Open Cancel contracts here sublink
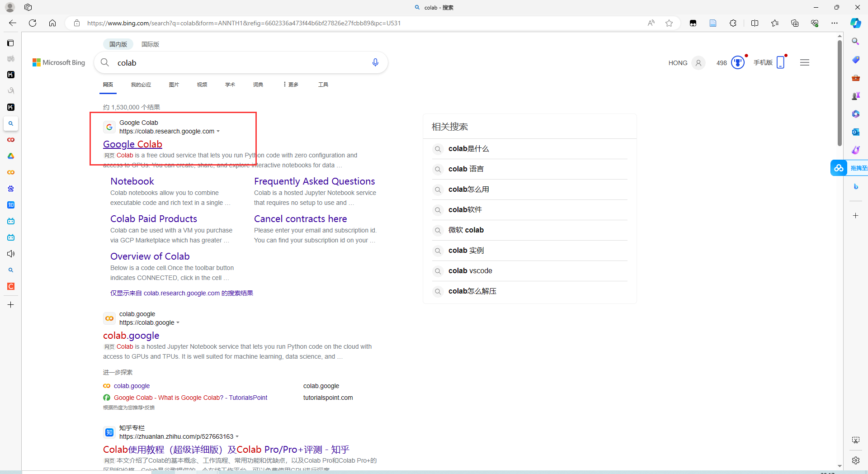 point(300,219)
